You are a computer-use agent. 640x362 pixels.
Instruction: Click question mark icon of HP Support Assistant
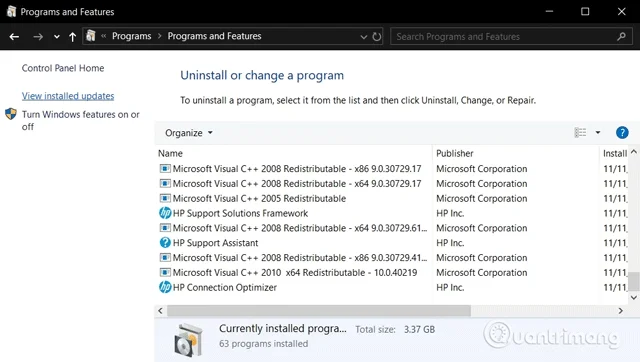(165, 243)
